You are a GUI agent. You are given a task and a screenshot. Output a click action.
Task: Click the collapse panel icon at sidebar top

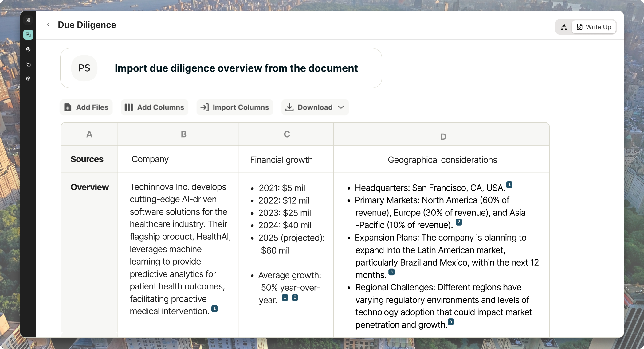point(28,20)
